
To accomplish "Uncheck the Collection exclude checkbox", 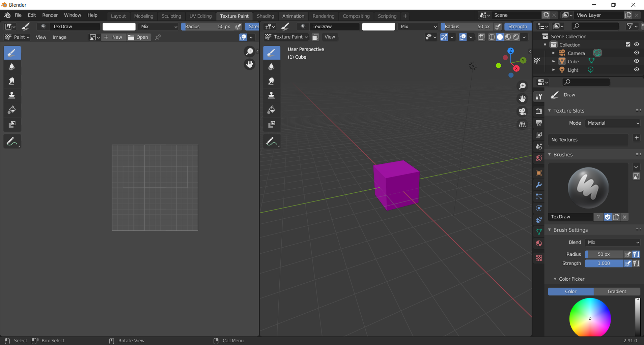I will point(628,44).
